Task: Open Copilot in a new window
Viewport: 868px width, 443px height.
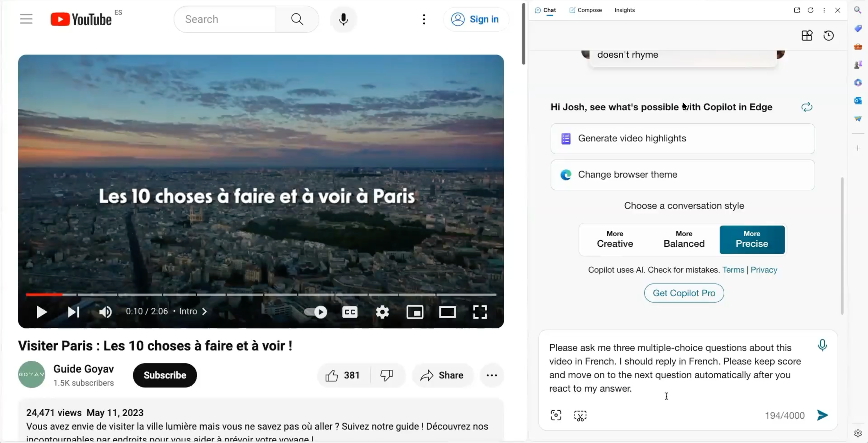Action: (797, 10)
